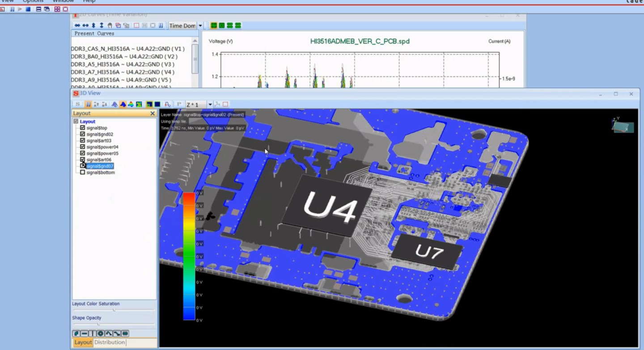
Task: Adjust the Shape Opacity slider
Action: [98, 324]
